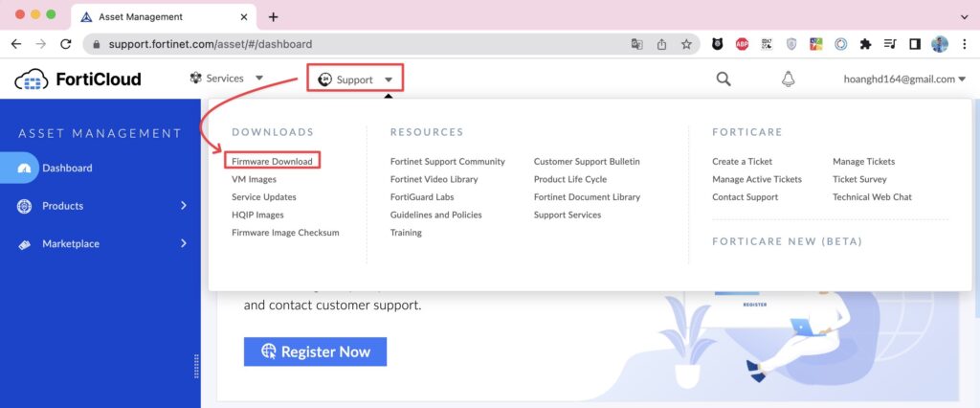Open Firmware Image Checksum
The image size is (980, 408).
coord(285,233)
